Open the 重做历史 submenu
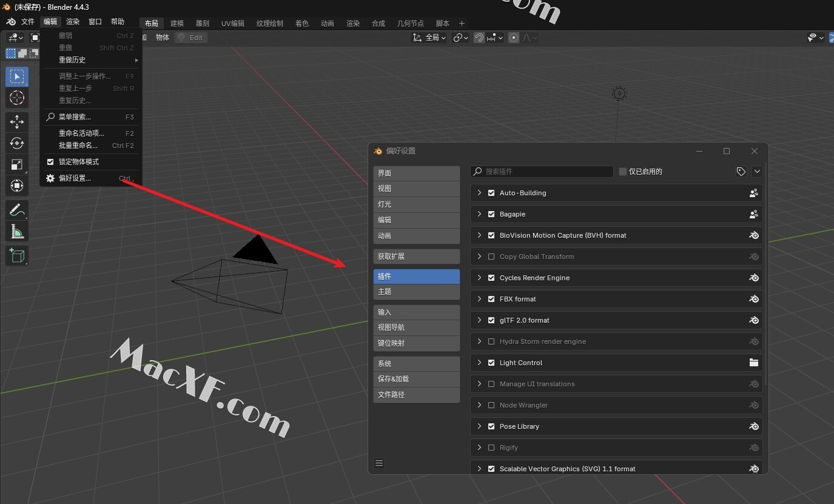 91,60
